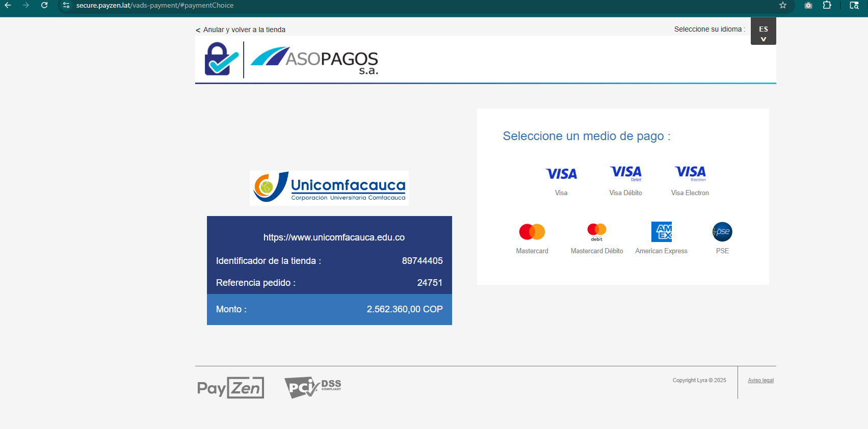868x429 pixels.
Task: Click the Asopagos s.a. logo
Action: [314, 61]
